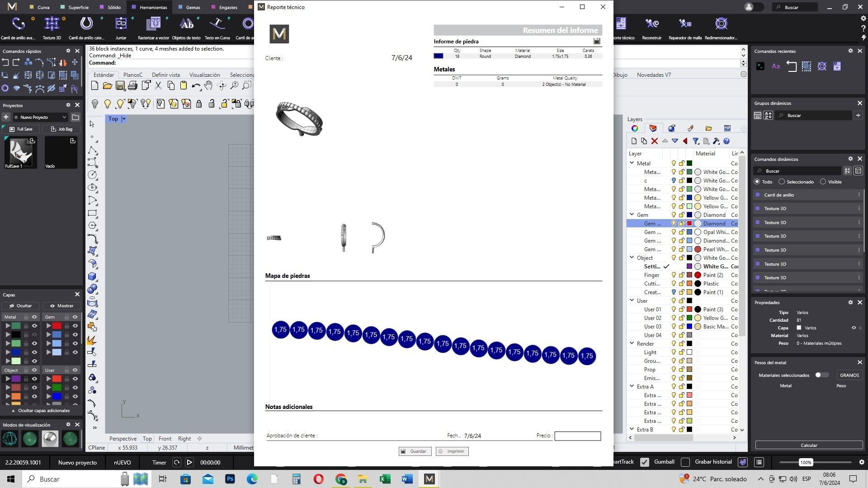Select the Seleccionado radio button

[782, 182]
